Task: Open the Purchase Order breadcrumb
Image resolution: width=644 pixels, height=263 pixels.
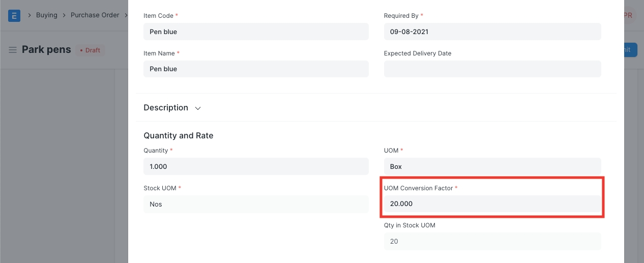Action: click(95, 15)
